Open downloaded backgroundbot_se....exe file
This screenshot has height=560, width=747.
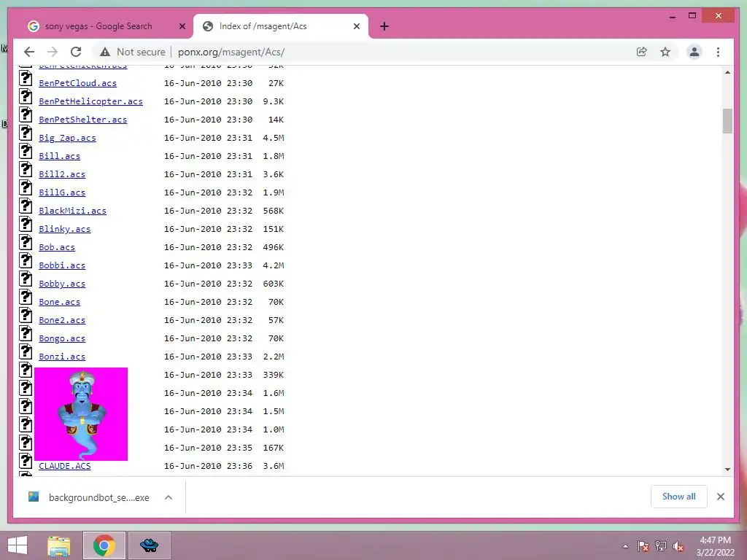point(88,497)
